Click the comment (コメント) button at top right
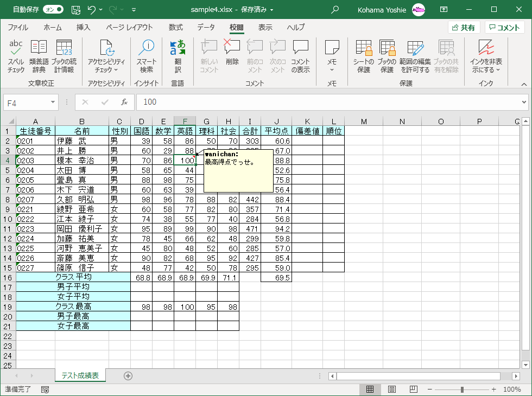 coord(505,28)
